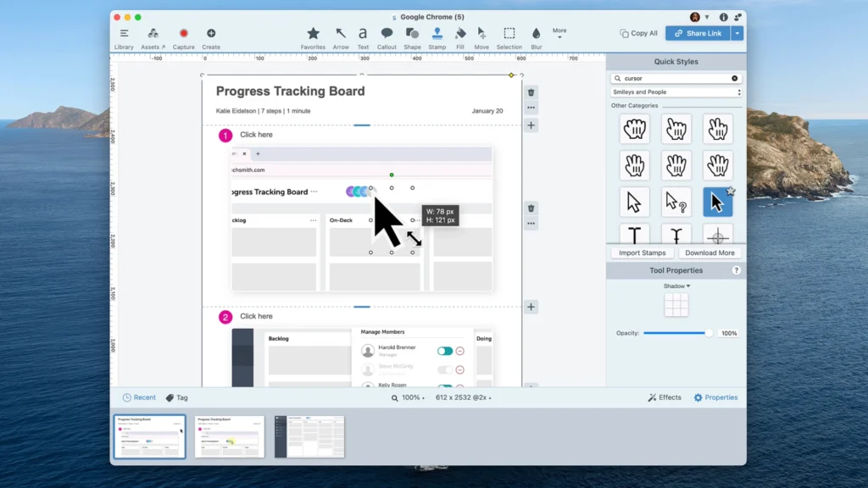Image resolution: width=868 pixels, height=488 pixels.
Task: Choose the crosshair cursor stamp
Action: coord(717,236)
